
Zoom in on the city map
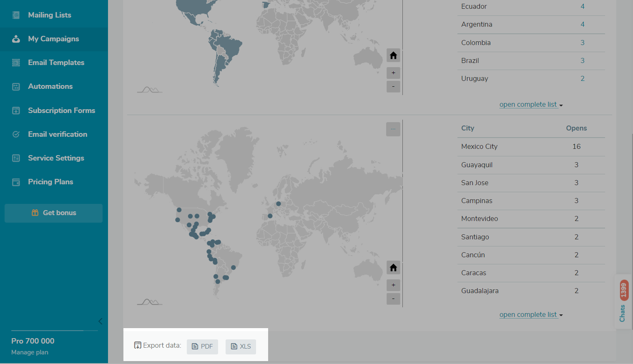click(x=393, y=285)
